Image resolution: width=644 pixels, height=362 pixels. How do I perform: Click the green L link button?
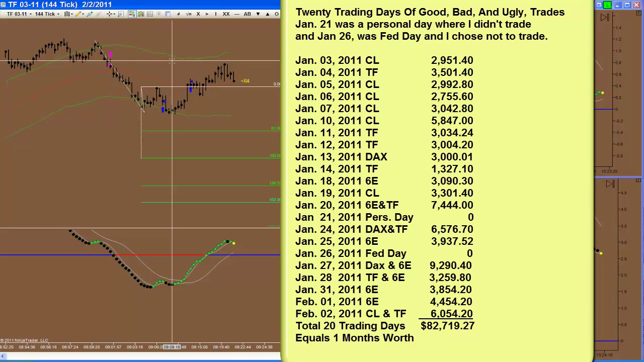tap(608, 5)
